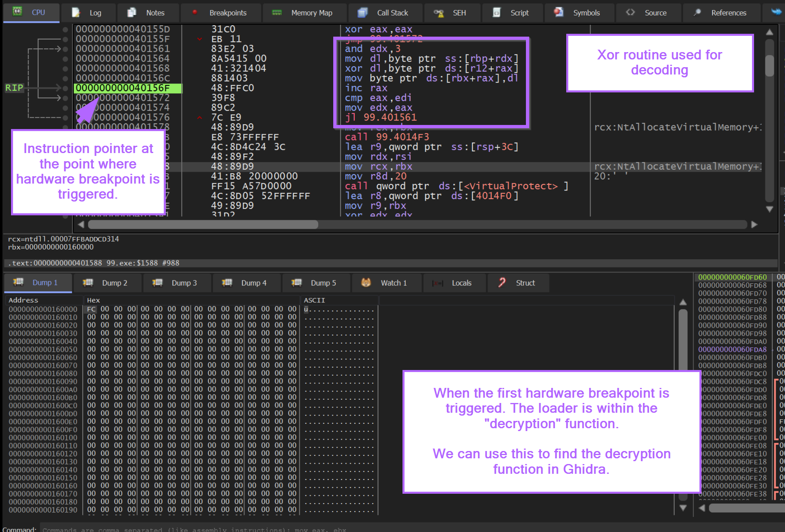The height and width of the screenshot is (532, 785).
Task: Toggle breakpoint dot at address 0000000000401568
Action: tap(65, 68)
